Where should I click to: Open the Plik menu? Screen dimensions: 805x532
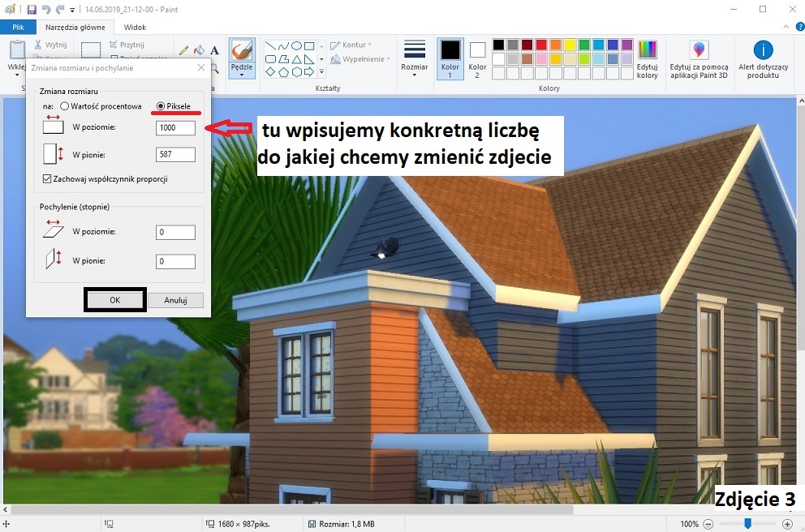19,28
